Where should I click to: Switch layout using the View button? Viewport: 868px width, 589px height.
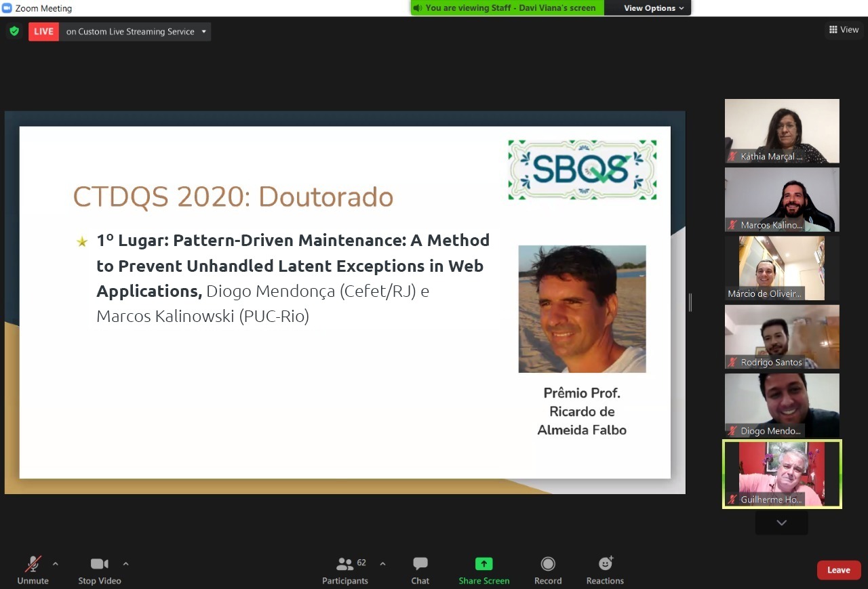[x=844, y=30]
